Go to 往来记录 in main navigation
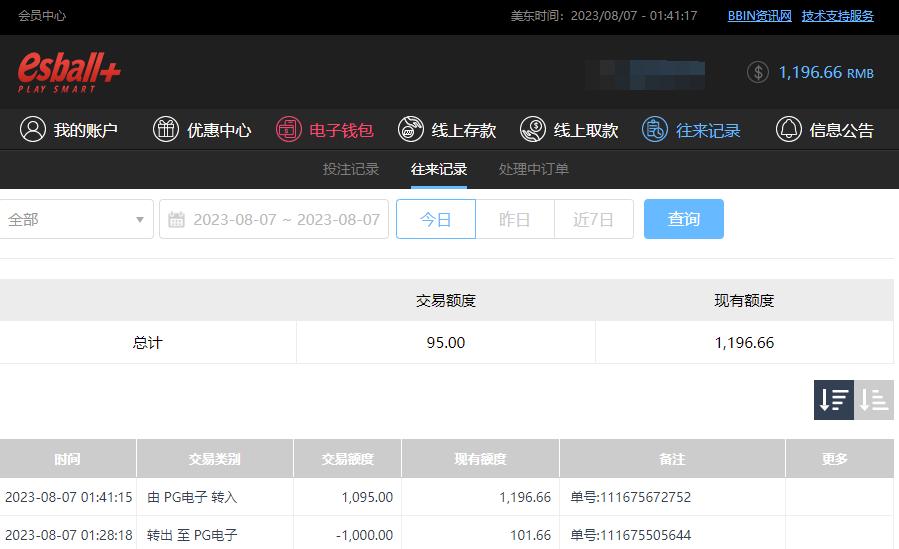Viewport: 899px width, 549px height. coord(691,130)
